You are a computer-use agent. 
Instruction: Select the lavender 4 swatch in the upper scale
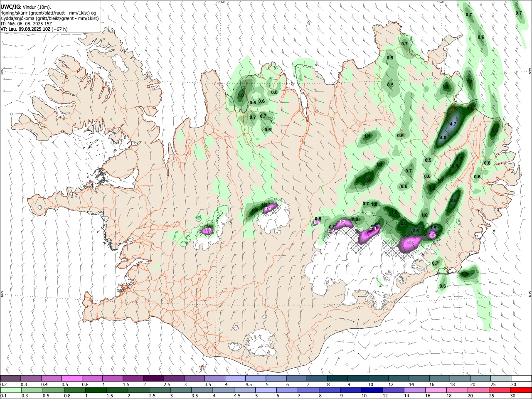(x=235, y=378)
